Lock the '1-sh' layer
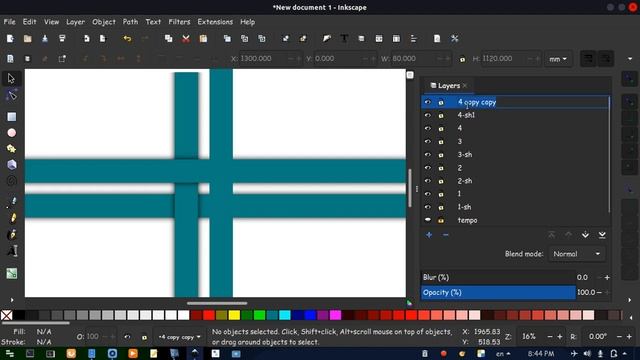The image size is (640, 360). pyautogui.click(x=441, y=207)
